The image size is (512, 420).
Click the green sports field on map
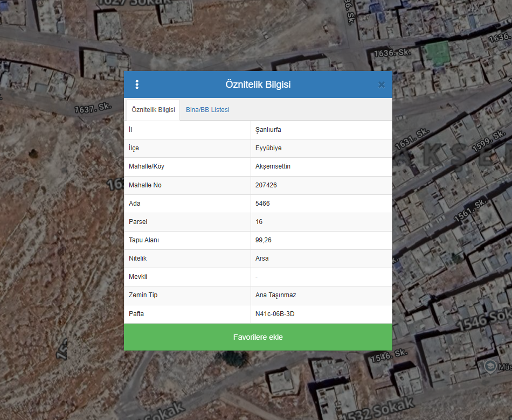tap(437, 52)
